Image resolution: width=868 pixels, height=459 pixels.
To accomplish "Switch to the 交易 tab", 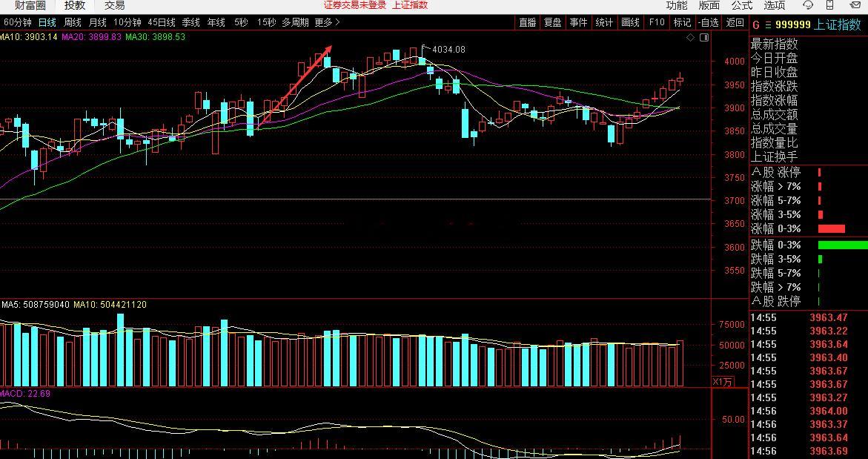I will tap(115, 5).
